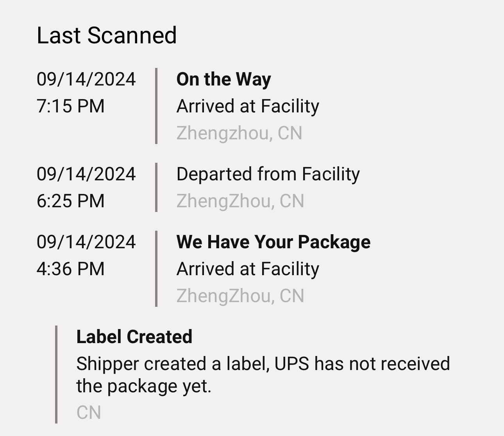504x436 pixels.
Task: Click the 7:15 PM Arrived at Facility text
Action: pyautogui.click(x=248, y=106)
